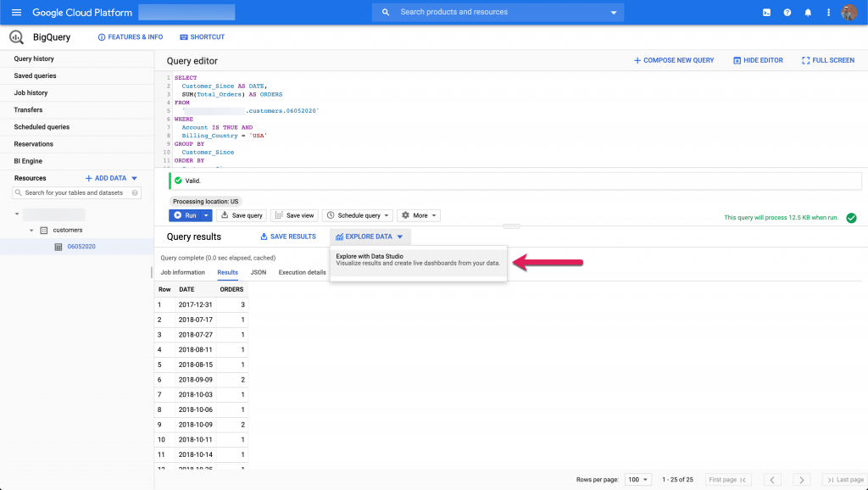
Task: Click the Google Cloud Platform title
Action: tap(82, 12)
